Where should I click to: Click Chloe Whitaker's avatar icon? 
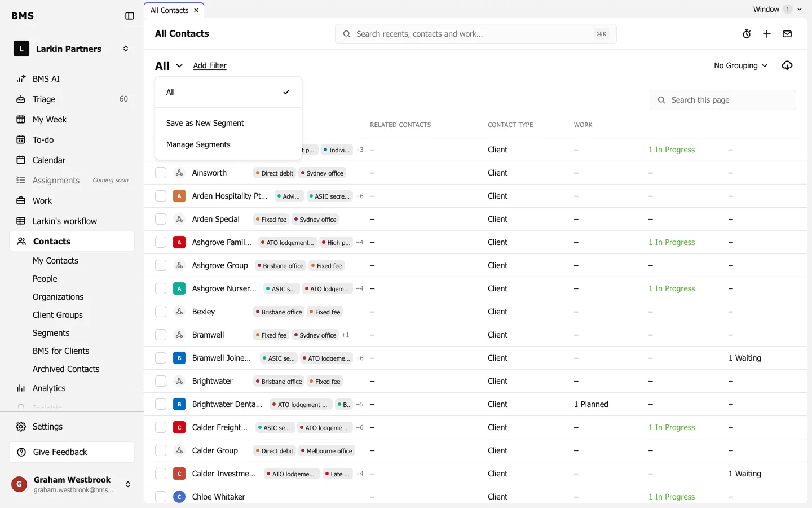(x=179, y=497)
